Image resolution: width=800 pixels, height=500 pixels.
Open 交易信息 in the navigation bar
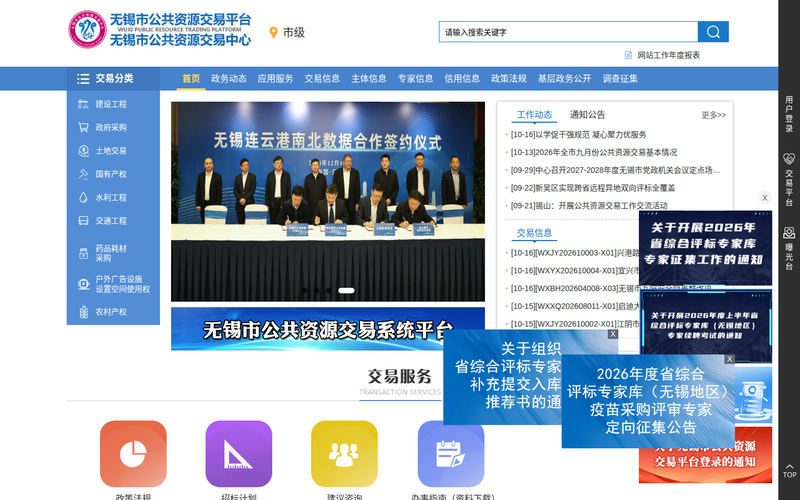(322, 79)
